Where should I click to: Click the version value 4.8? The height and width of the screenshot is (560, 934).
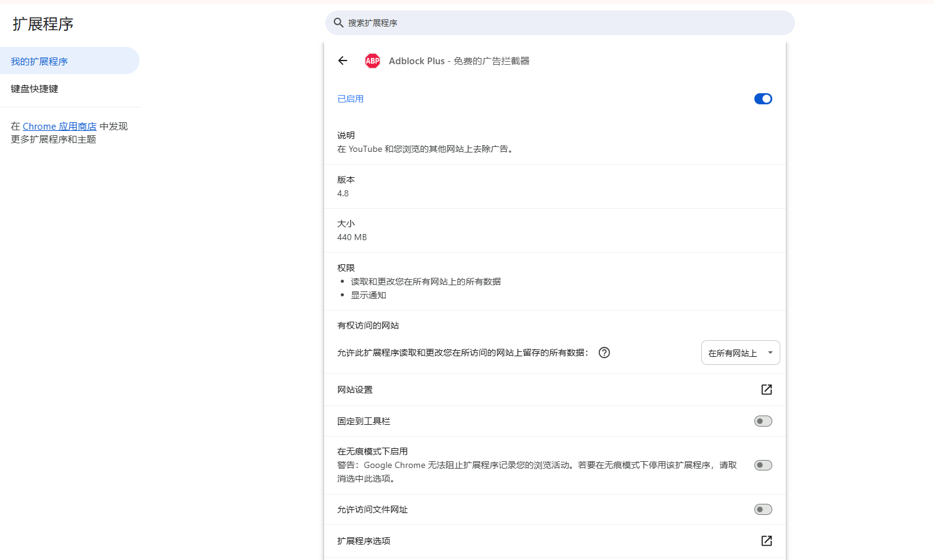coord(343,193)
